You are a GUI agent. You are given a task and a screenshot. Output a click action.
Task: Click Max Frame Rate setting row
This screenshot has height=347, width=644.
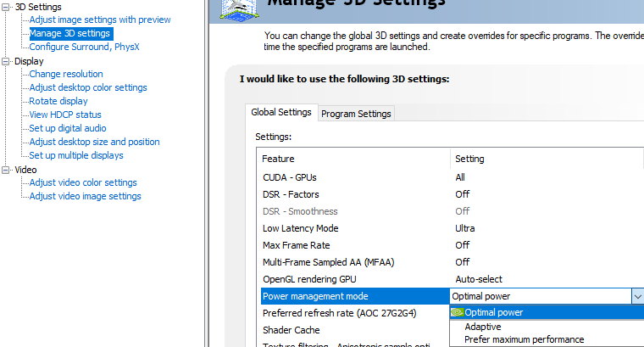point(296,245)
